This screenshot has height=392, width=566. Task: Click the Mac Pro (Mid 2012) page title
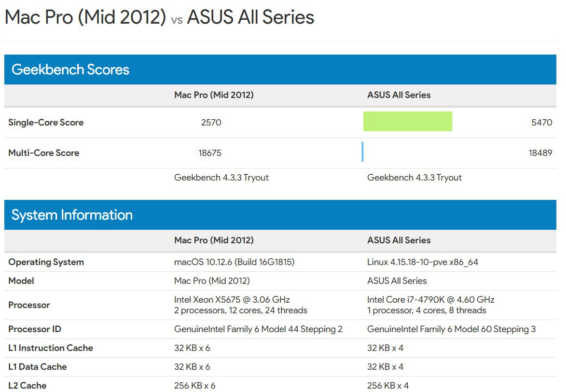pyautogui.click(x=85, y=17)
